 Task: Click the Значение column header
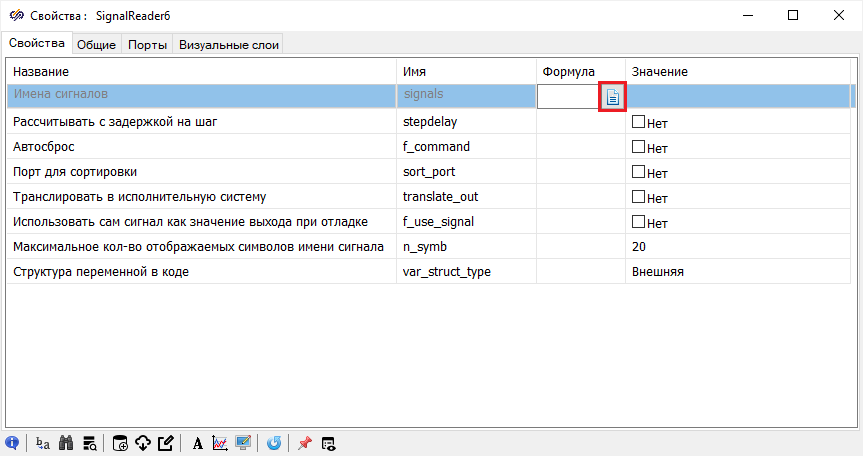click(659, 72)
